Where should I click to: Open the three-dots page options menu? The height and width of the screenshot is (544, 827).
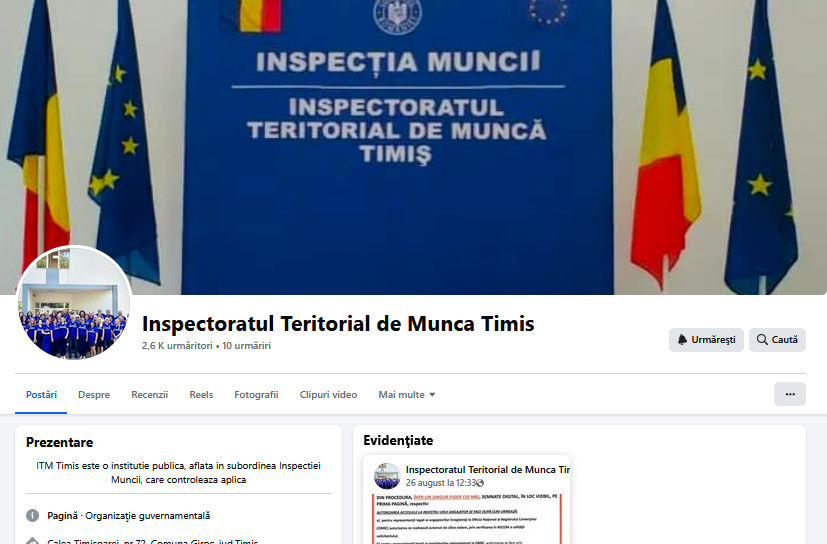[x=790, y=394]
